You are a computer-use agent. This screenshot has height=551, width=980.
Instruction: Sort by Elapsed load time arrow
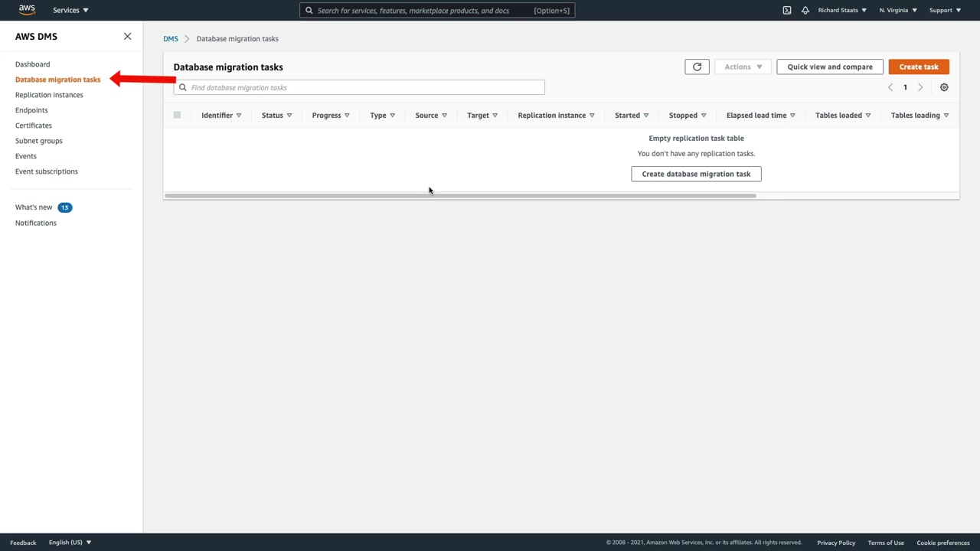pos(792,116)
